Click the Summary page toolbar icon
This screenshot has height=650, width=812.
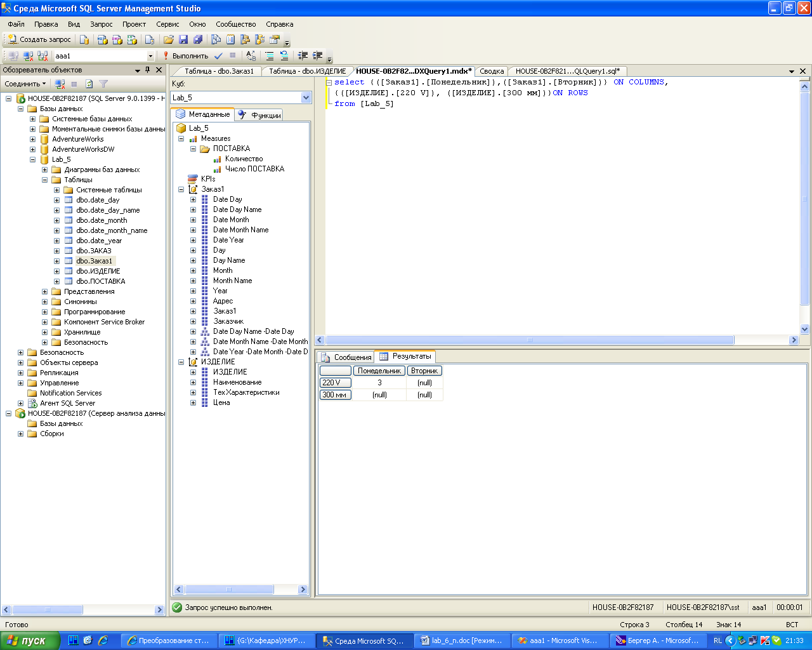tap(231, 39)
